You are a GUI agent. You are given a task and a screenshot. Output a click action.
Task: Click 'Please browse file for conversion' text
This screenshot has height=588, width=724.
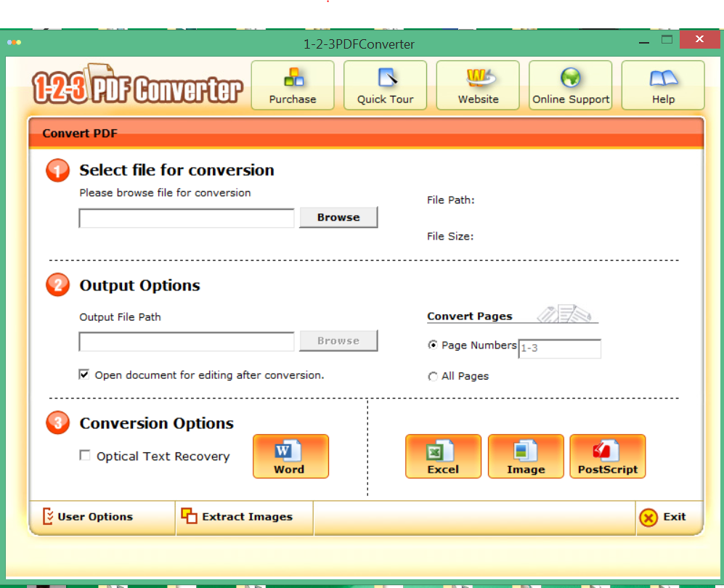click(166, 193)
